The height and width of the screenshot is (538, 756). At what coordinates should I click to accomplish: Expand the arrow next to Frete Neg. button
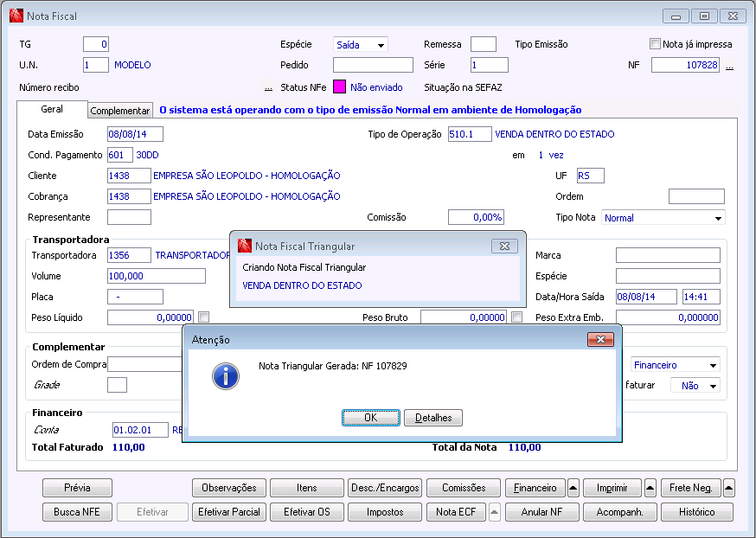[729, 488]
